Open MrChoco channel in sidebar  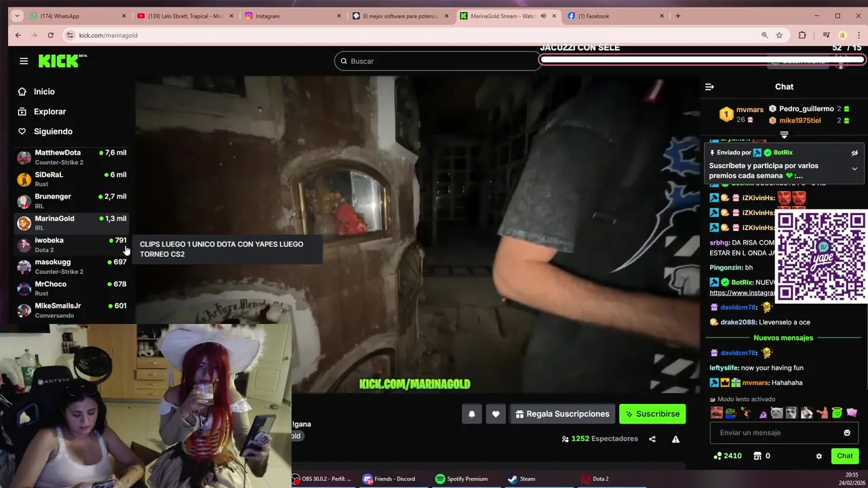point(71,289)
